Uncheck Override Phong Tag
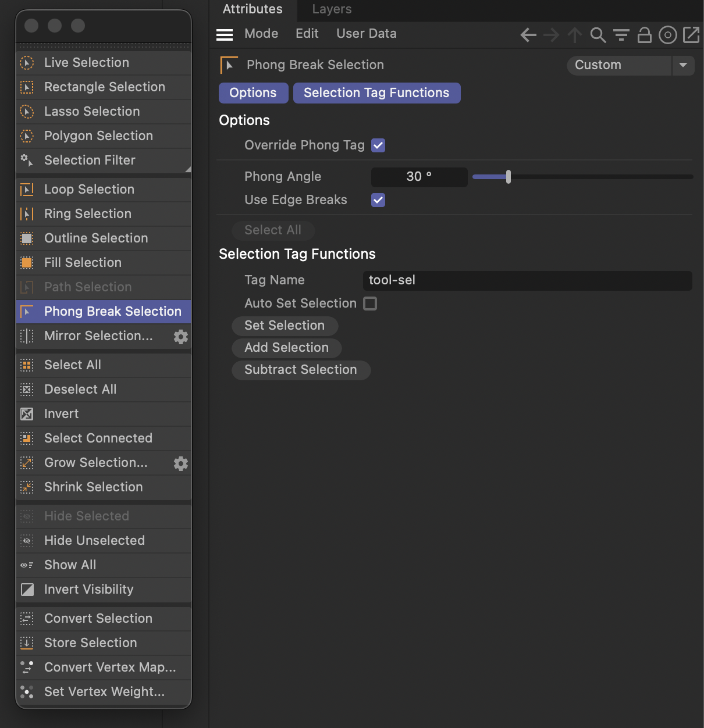Viewport: 704px width, 728px height. tap(378, 145)
